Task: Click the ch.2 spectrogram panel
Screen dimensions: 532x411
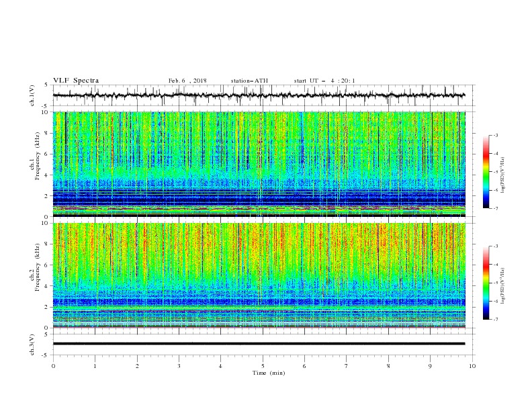Action: [x=259, y=275]
